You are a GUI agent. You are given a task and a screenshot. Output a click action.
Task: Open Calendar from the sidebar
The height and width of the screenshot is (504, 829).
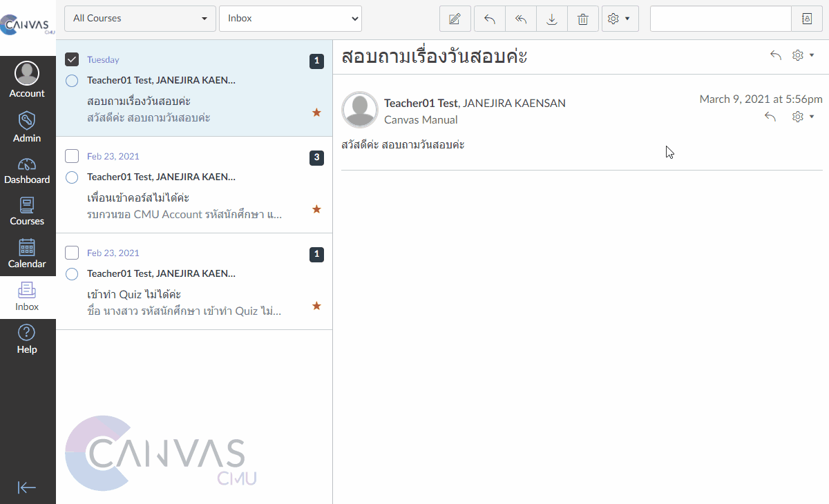pyautogui.click(x=27, y=253)
